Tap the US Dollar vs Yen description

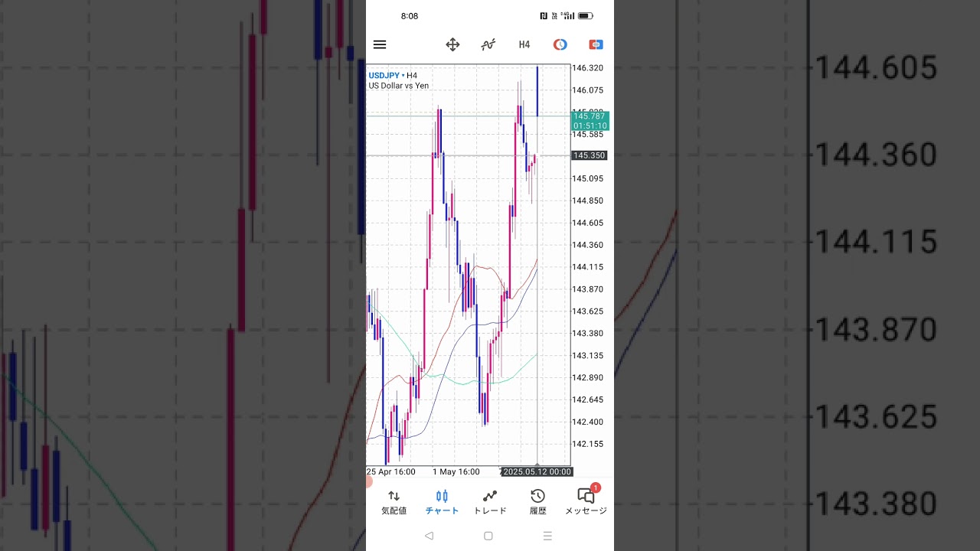399,86
